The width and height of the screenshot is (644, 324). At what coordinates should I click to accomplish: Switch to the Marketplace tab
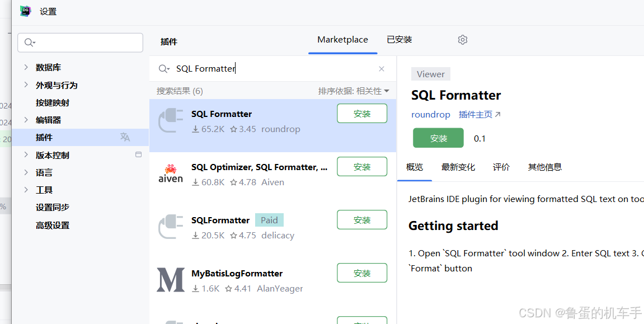(342, 40)
